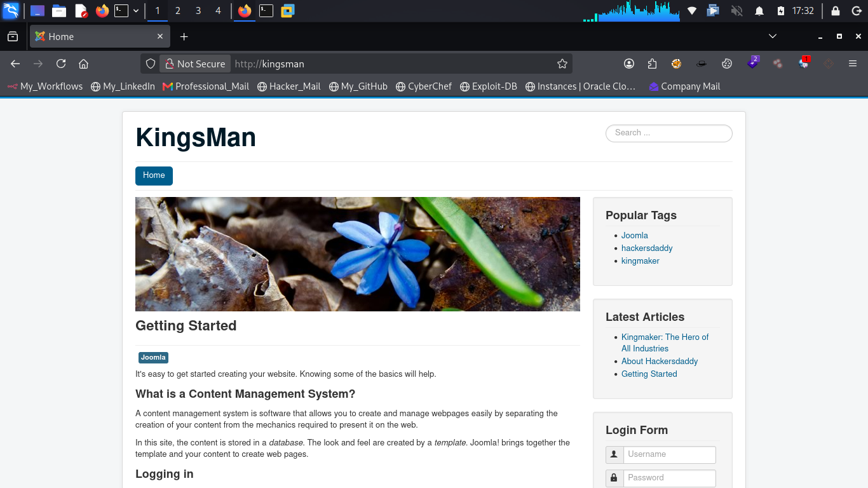Open Professional_Mail bookmark
This screenshot has height=488, width=868.
206,86
